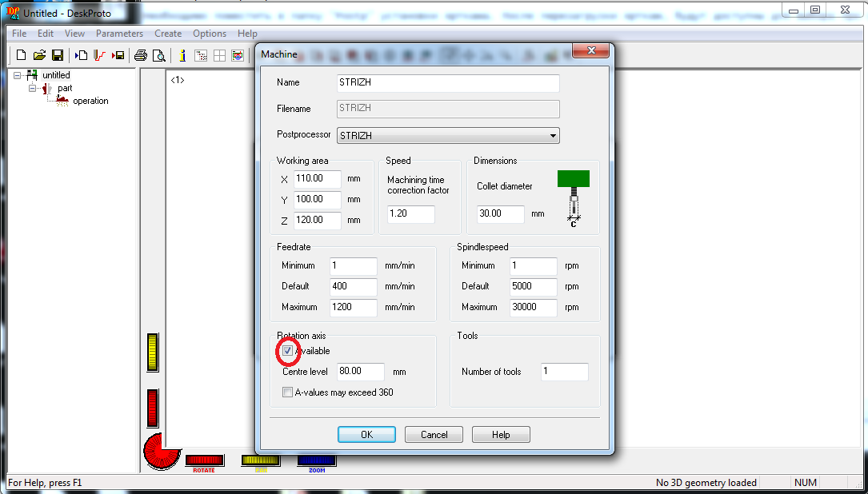Open the Parameters menu
Screen dimensions: 868x494
119,34
